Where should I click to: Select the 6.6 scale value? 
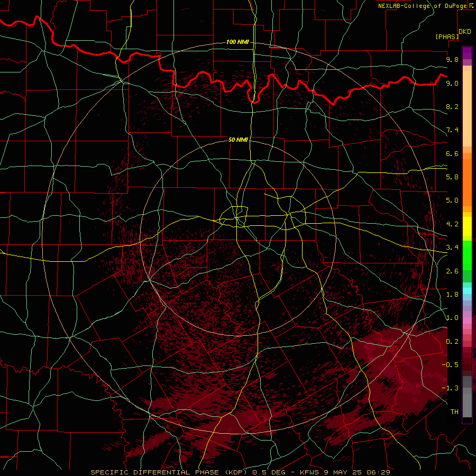coord(452,153)
